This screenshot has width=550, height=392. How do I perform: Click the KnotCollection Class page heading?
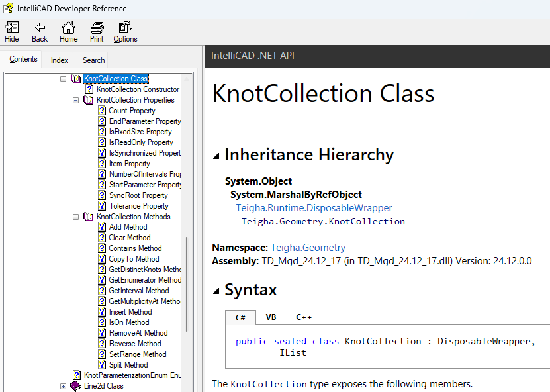(x=324, y=94)
